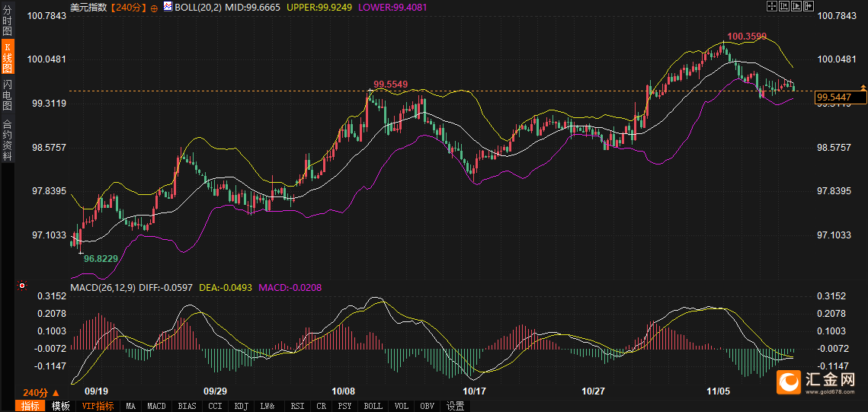
Task: Select the K线图 side tab
Action: pos(8,58)
